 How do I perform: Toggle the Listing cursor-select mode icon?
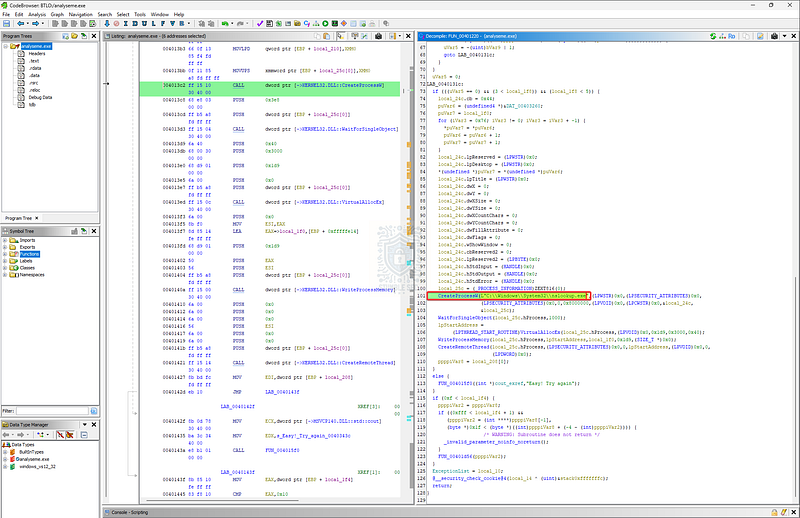(340, 36)
